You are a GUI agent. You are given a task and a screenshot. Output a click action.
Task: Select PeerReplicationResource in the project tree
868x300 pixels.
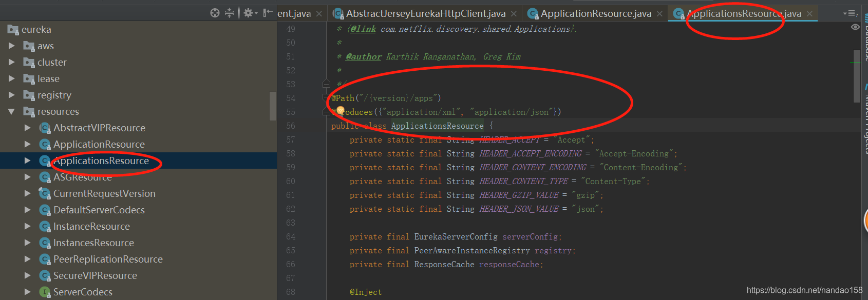tap(108, 259)
